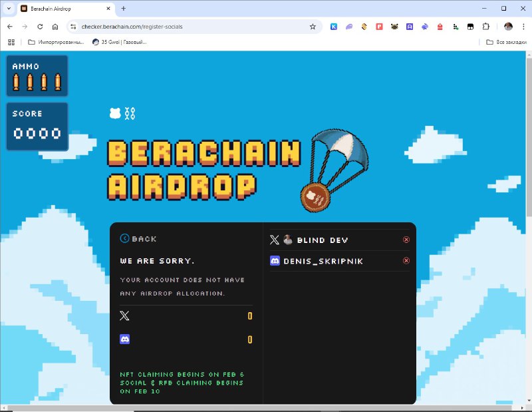
Task: Open the apps grid shortcut
Action: [x=11, y=42]
